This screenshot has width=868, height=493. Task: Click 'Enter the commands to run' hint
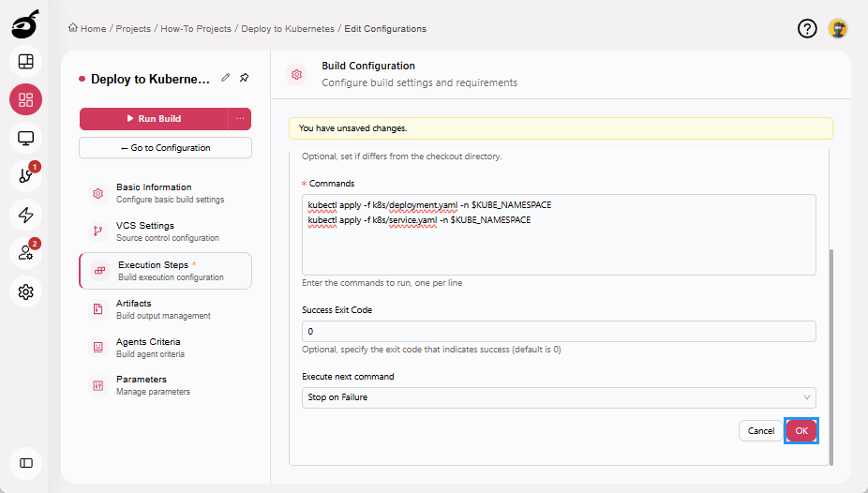382,283
